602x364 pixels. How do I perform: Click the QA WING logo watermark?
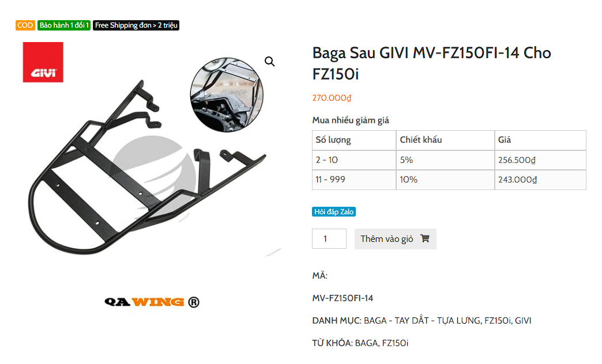pyautogui.click(x=152, y=302)
